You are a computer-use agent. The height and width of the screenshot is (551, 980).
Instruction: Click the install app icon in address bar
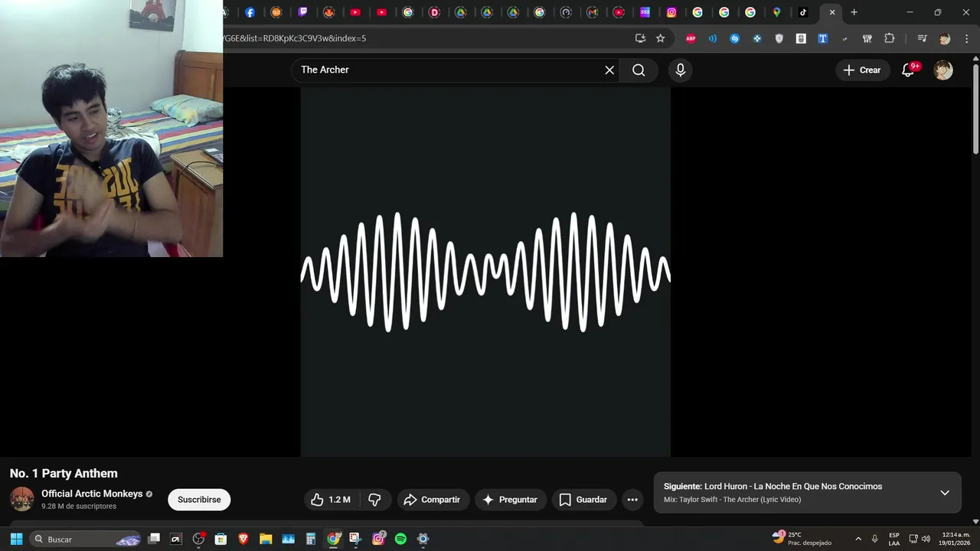coord(640,38)
